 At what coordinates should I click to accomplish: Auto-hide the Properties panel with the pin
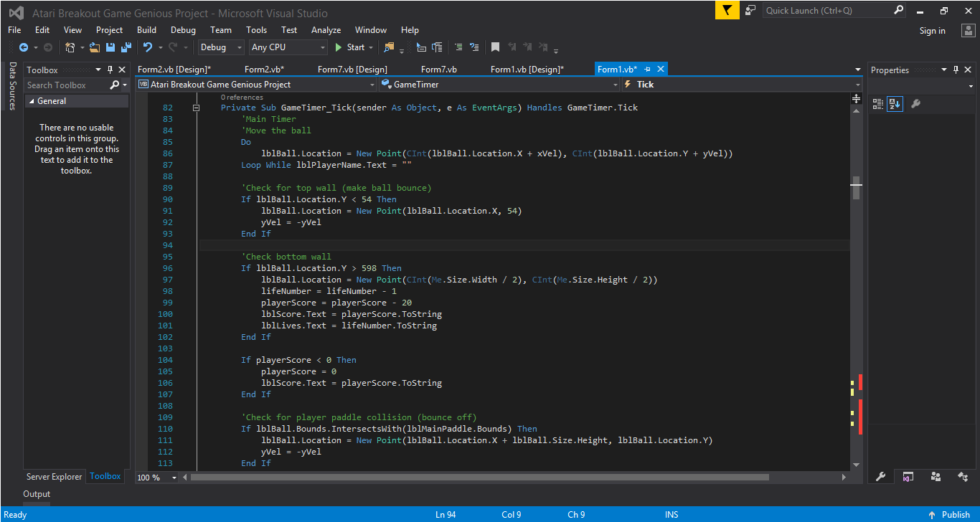(x=955, y=70)
